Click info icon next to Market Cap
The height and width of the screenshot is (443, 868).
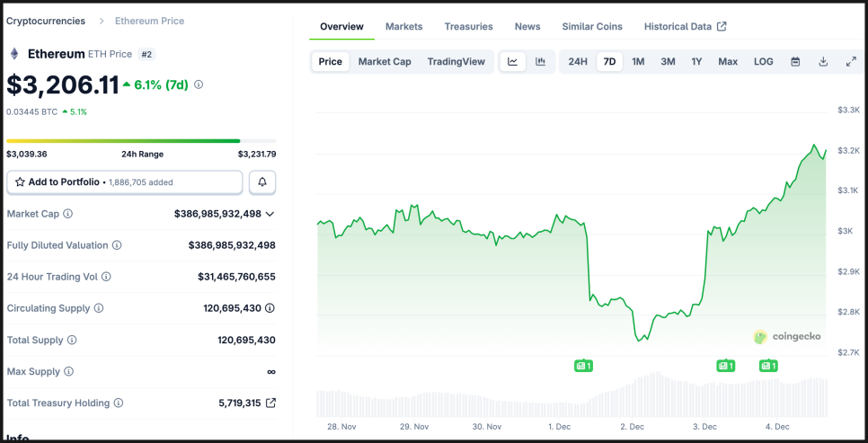tap(68, 214)
